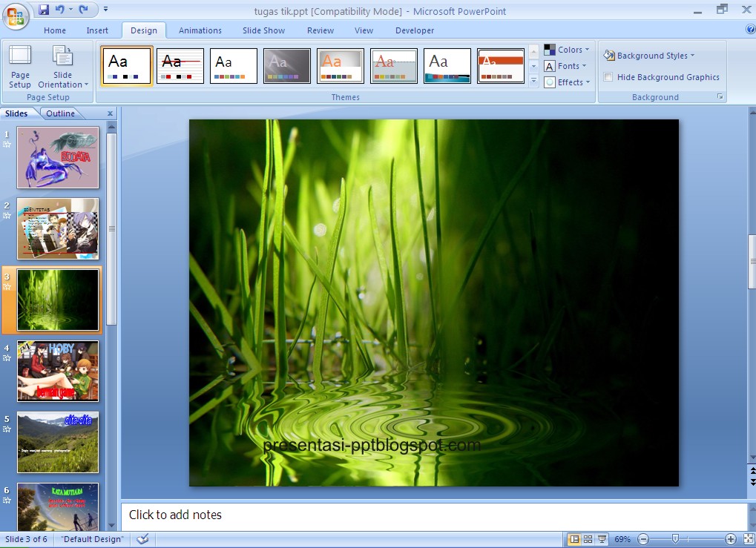Click the Page Setup button

(20, 67)
